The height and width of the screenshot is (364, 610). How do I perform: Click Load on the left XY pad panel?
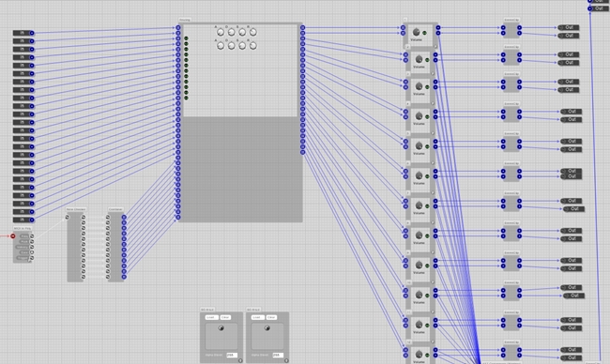coord(211,317)
